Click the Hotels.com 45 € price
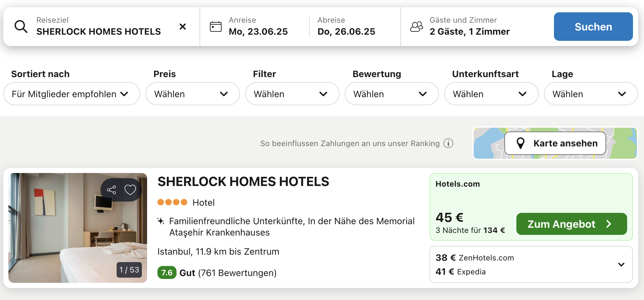This screenshot has width=644, height=300. coord(449,217)
